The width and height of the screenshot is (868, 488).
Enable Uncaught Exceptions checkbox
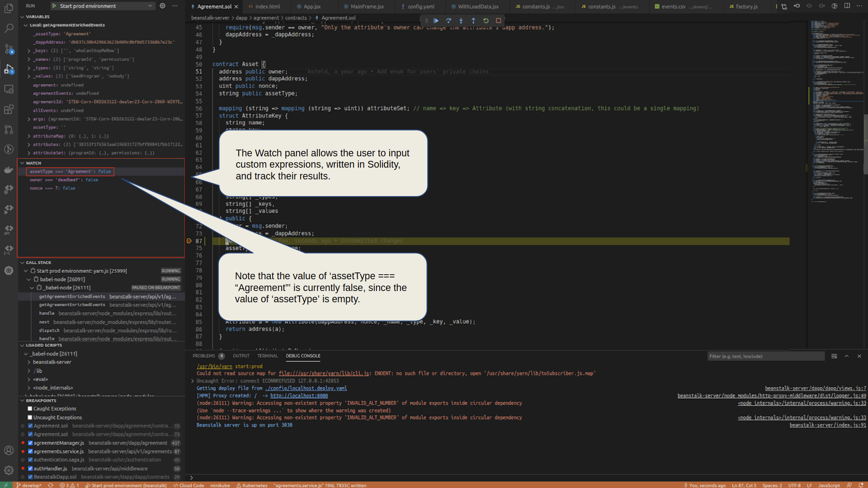(30, 418)
